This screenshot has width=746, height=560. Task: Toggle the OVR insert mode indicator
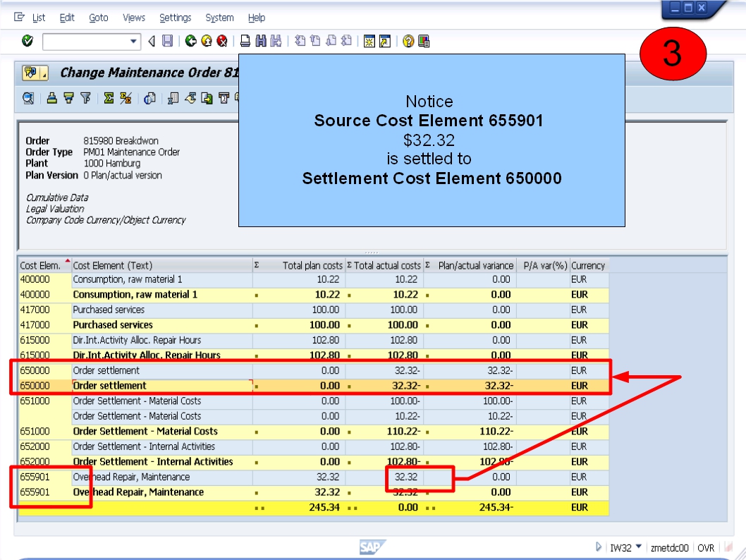click(706, 547)
